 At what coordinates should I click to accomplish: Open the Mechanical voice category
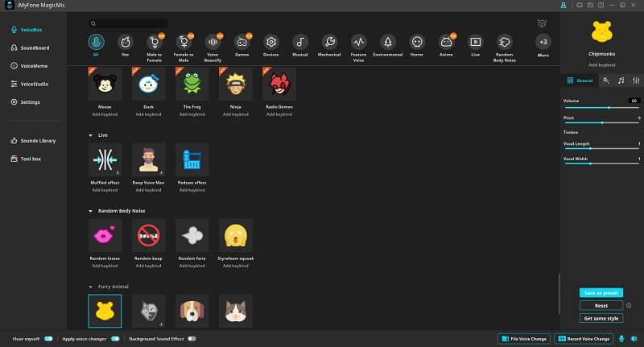click(x=329, y=42)
